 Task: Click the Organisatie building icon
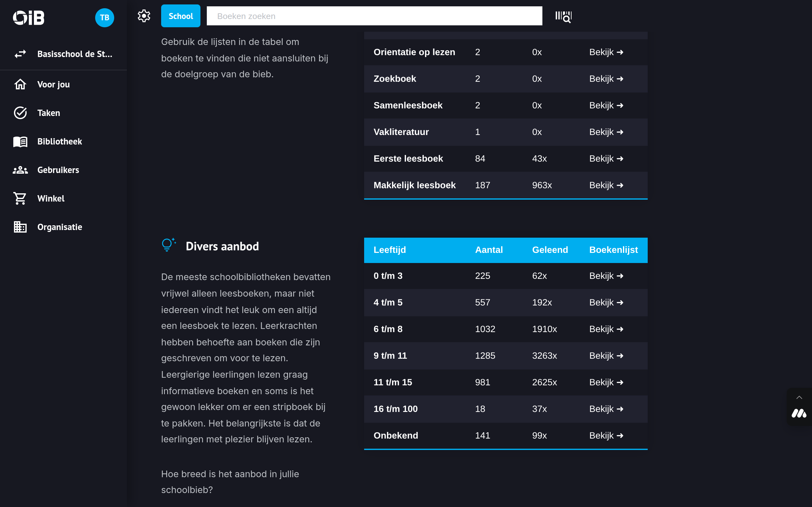coord(20,227)
